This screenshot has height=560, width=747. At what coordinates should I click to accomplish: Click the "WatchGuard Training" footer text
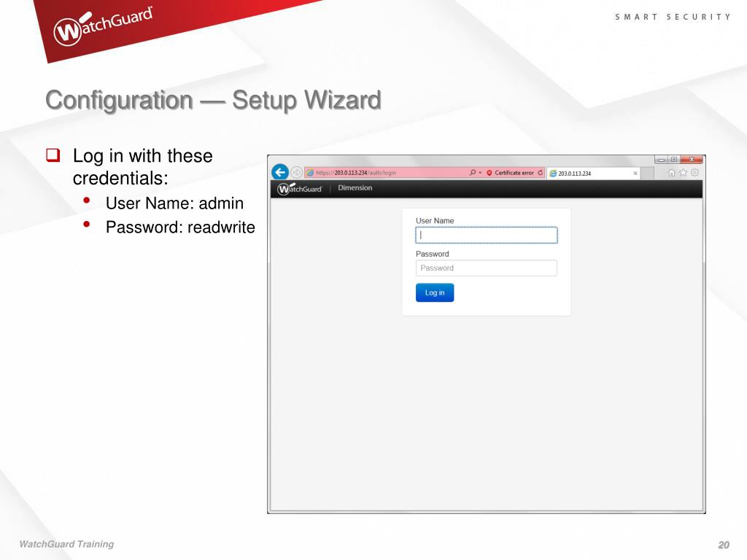(x=66, y=544)
